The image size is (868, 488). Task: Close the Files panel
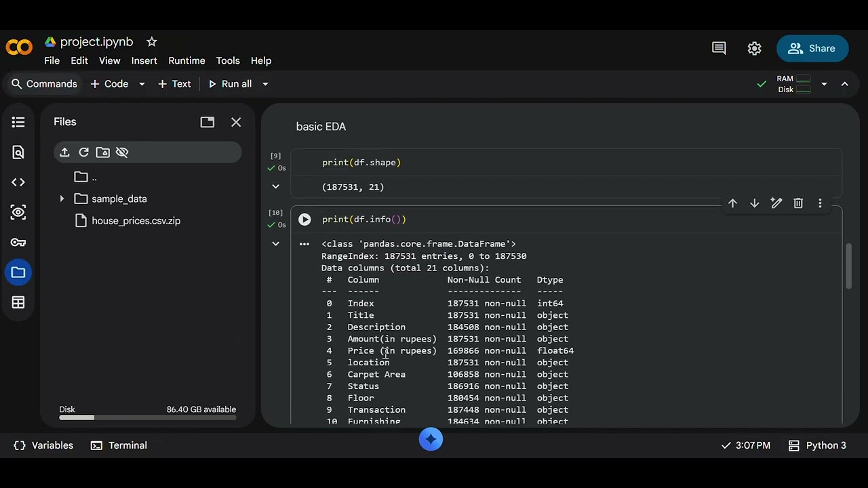(x=236, y=122)
